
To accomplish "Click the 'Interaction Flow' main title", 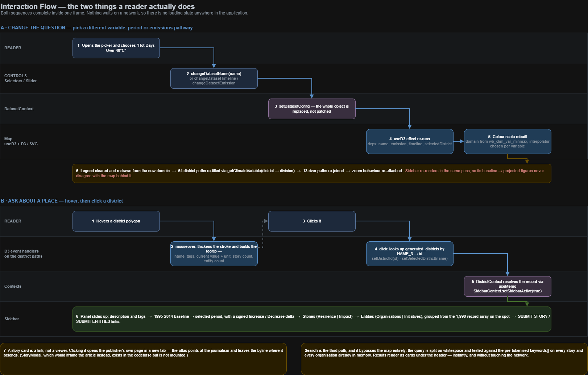I will [98, 7].
